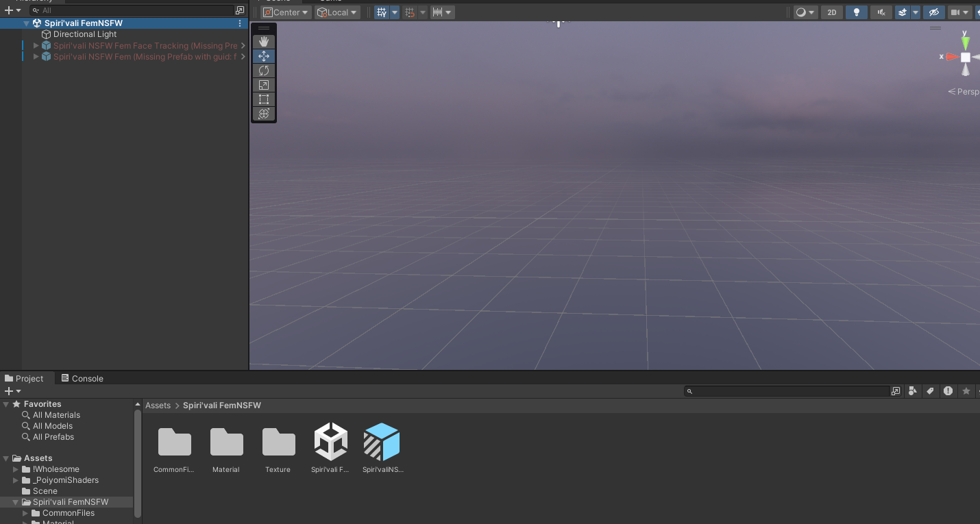
Task: Expand Spiri'vali NSFW Fem (Missing Prefab) object
Action: 36,57
